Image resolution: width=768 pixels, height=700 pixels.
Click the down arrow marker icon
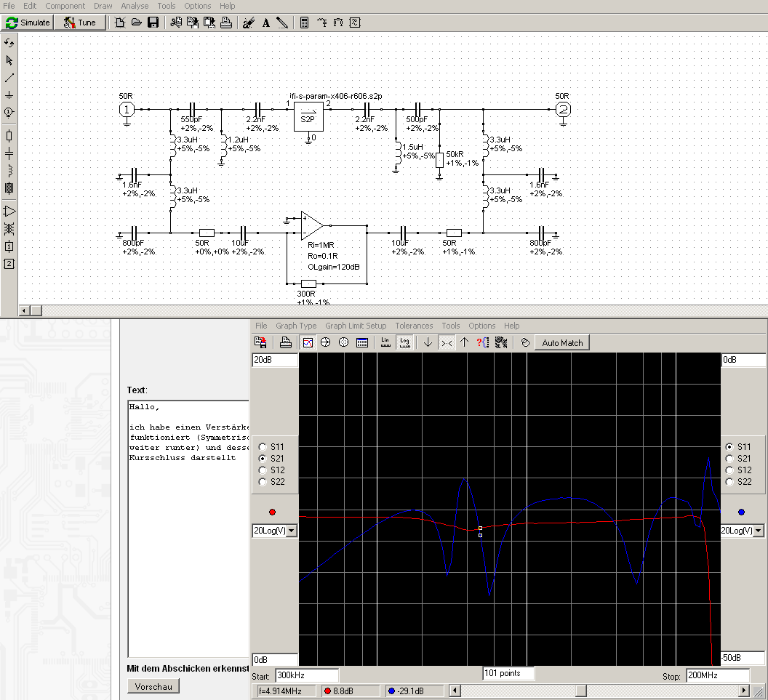[x=428, y=342]
